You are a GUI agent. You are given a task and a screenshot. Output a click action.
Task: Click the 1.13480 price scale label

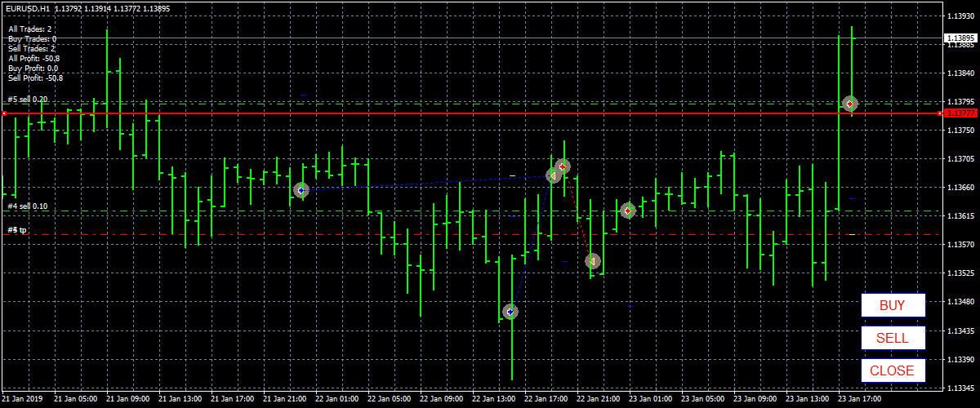[x=960, y=301]
